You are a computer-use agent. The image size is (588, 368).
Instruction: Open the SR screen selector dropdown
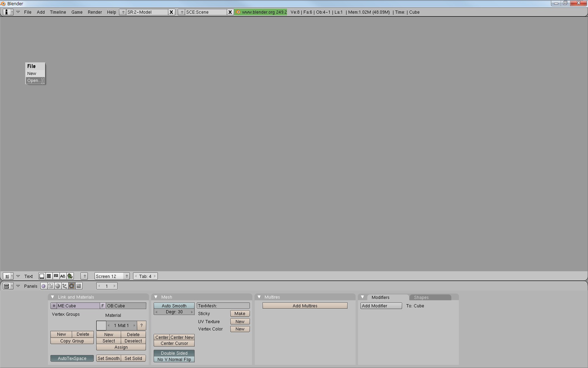(123, 12)
